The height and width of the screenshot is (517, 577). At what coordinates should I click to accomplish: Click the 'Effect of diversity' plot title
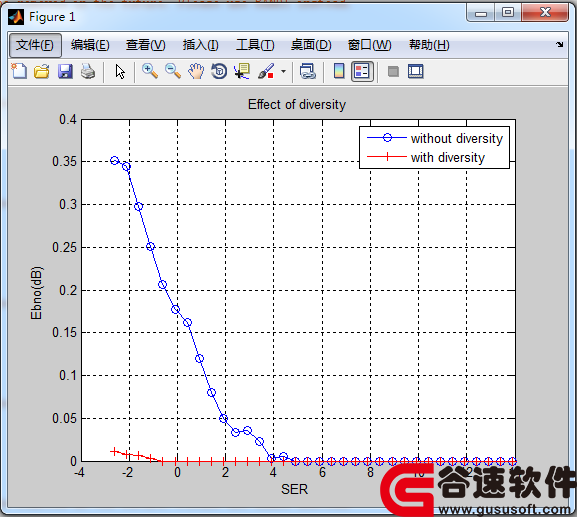pyautogui.click(x=297, y=104)
